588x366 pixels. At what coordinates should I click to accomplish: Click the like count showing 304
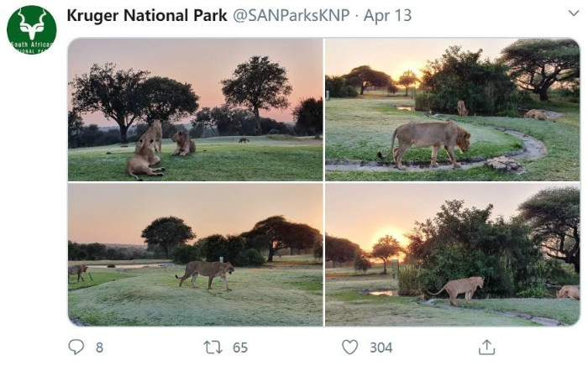[381, 348]
